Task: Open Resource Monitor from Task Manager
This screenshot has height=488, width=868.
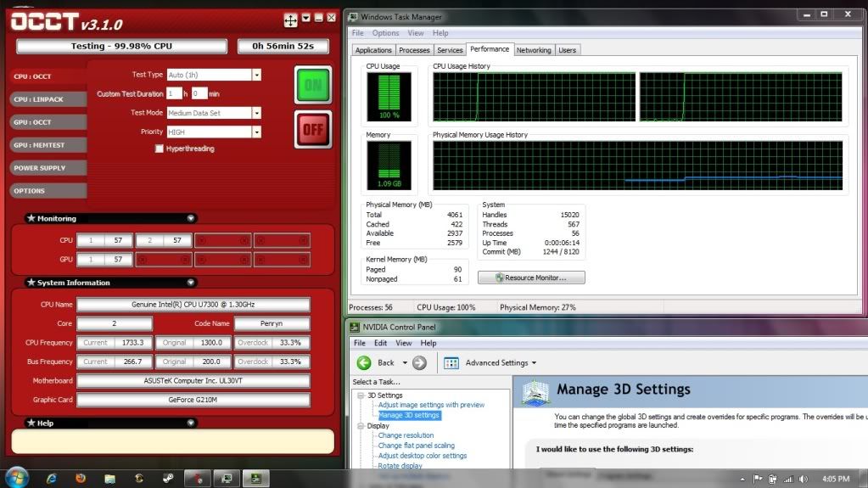Action: pos(531,278)
